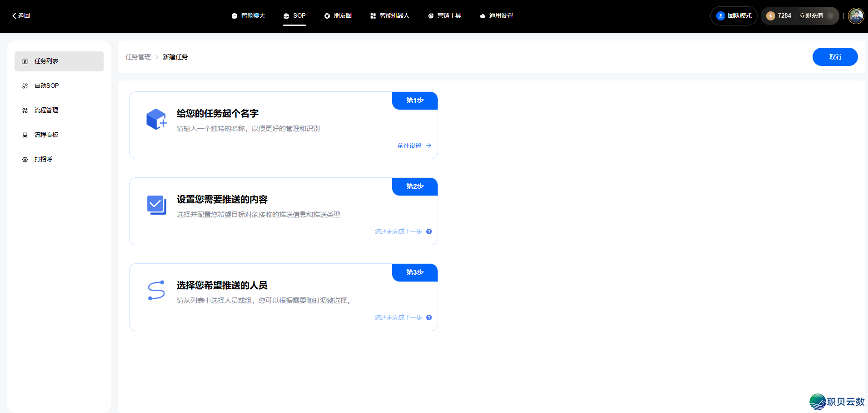Click the 打招呼 gear icon in sidebar
The height and width of the screenshot is (413, 868).
click(x=25, y=159)
